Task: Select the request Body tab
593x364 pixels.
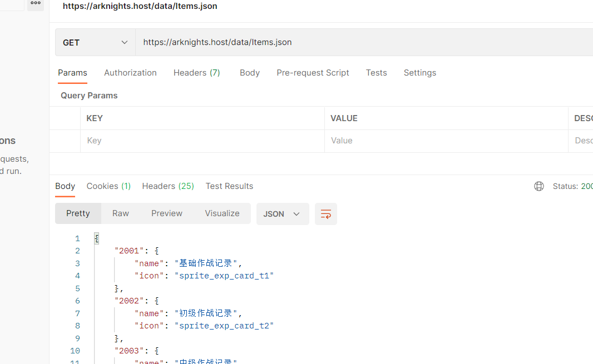Action: click(x=250, y=73)
